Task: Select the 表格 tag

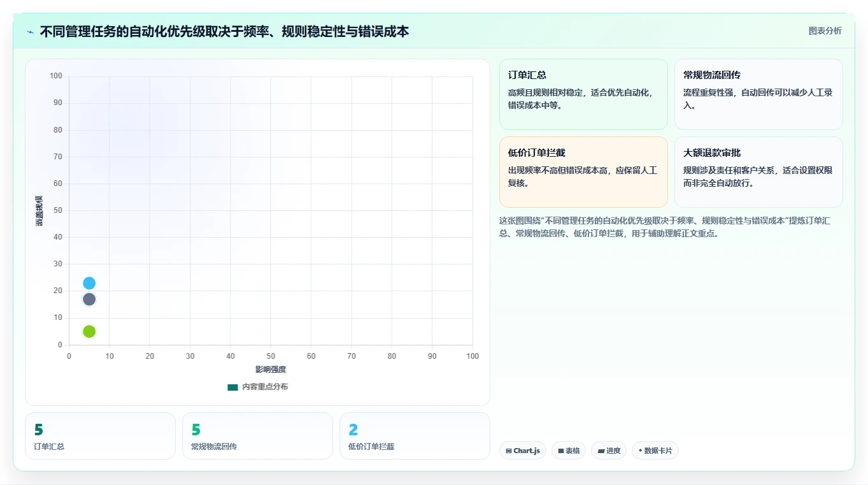Action: [x=569, y=451]
